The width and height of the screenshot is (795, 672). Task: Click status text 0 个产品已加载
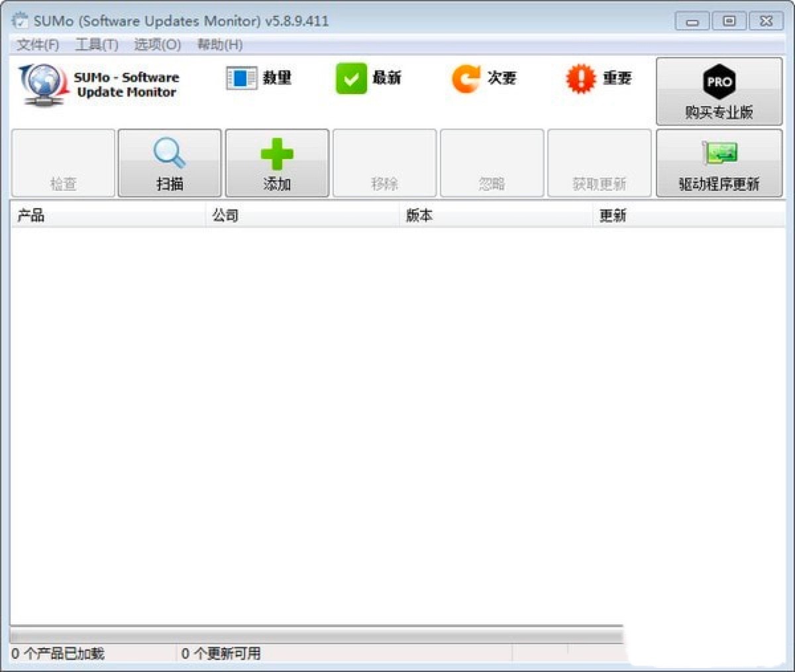(58, 653)
